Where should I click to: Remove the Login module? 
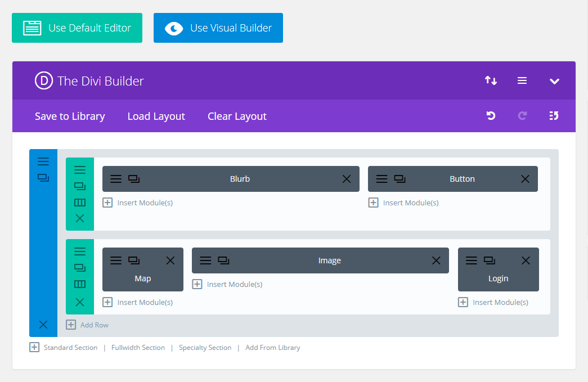(526, 260)
